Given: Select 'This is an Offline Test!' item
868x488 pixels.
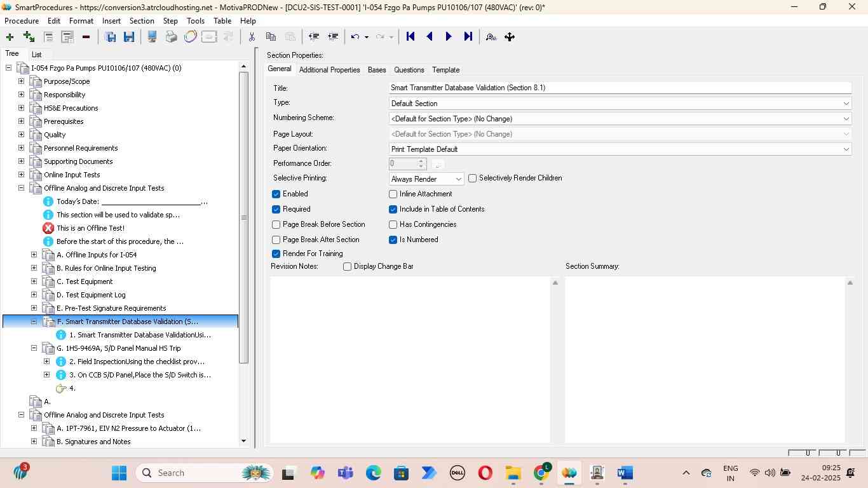Looking at the screenshot, I should pyautogui.click(x=90, y=228).
